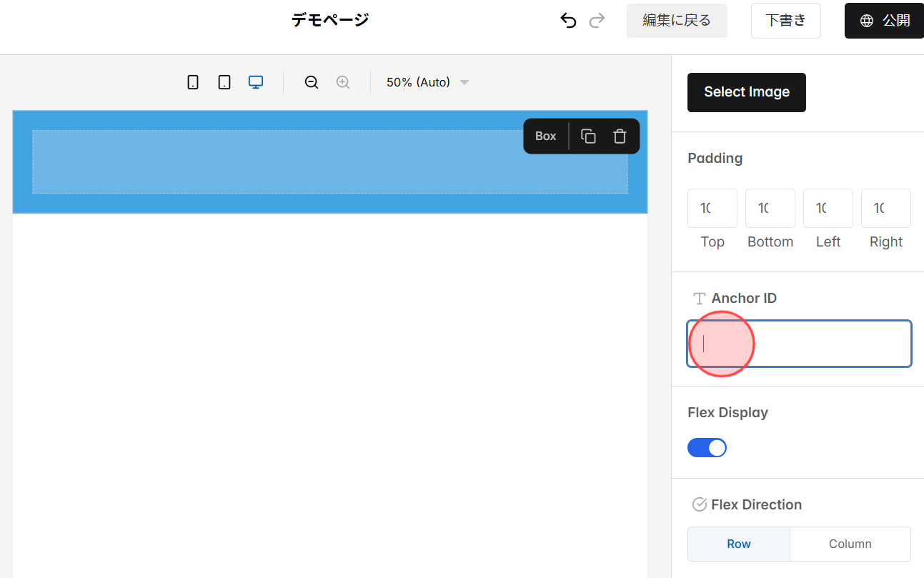This screenshot has width=924, height=578.
Task: Click the Bottom padding value field
Action: pos(770,208)
